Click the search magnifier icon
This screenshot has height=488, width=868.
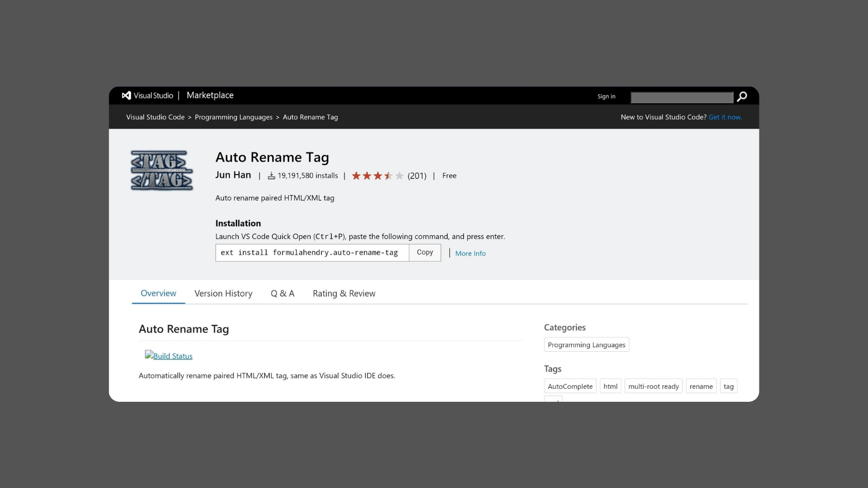[742, 97]
